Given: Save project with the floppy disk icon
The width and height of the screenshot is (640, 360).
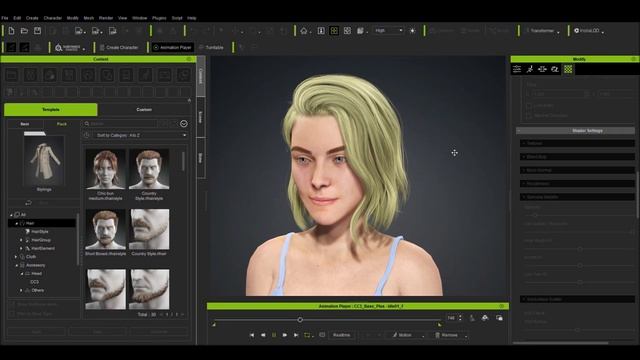Looking at the screenshot, I should click(38, 31).
